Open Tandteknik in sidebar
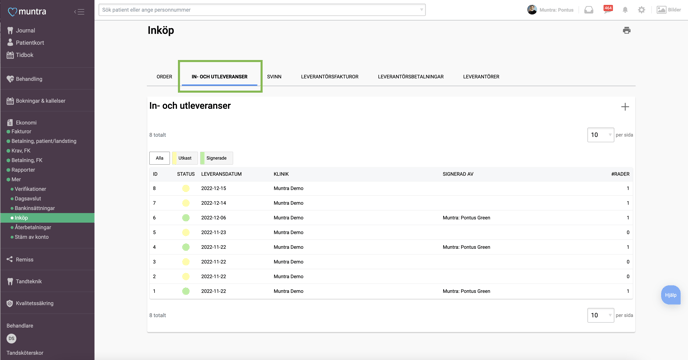Image resolution: width=688 pixels, height=360 pixels. 24,281
